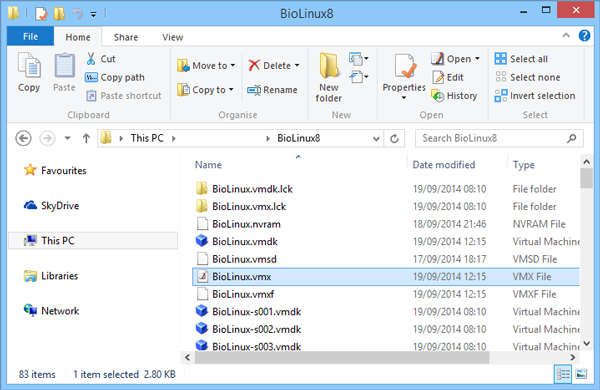
Task: Select the BioLinux.nvram file
Action: (x=246, y=224)
